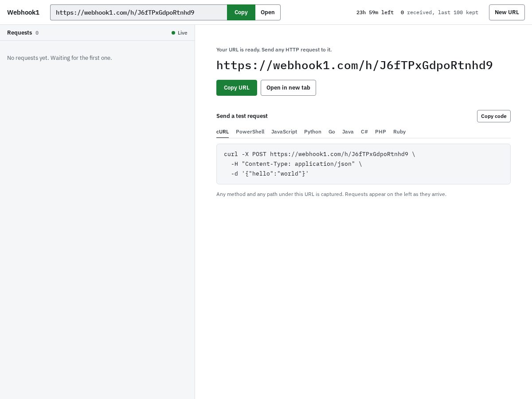
Task: Click the green Live status dot
Action: tap(173, 33)
